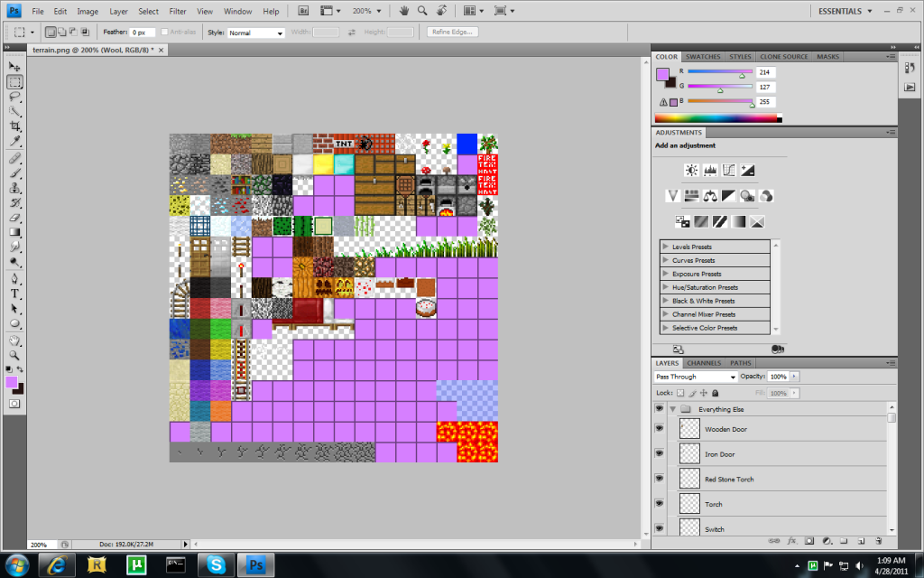Add an Exposure adjustment
This screenshot has width=924, height=578.
tap(748, 171)
